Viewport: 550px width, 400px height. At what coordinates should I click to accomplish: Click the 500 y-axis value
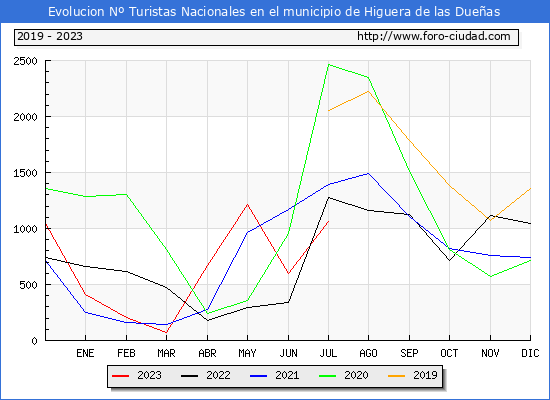28,285
